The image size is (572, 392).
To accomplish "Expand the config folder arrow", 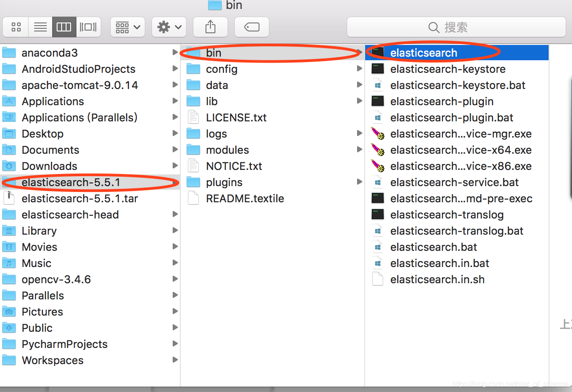I will tap(359, 69).
